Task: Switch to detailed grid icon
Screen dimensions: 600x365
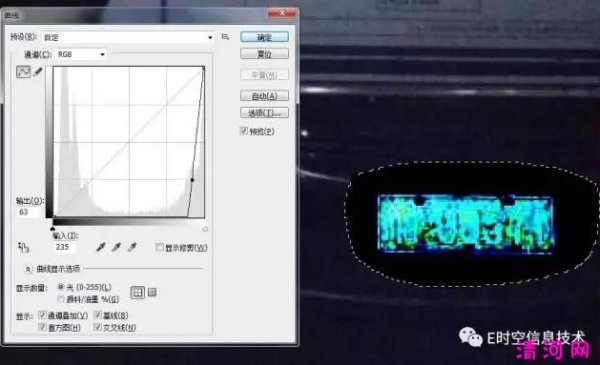Action: 152,292
